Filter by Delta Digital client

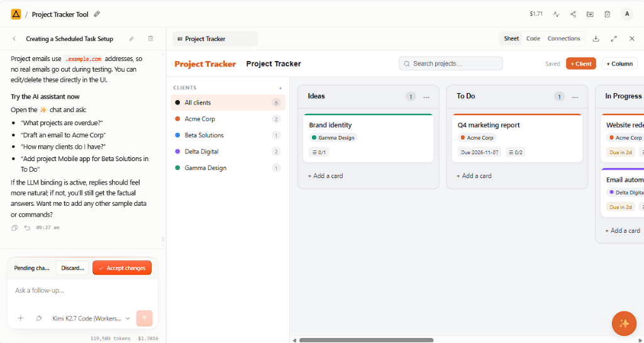point(228,152)
